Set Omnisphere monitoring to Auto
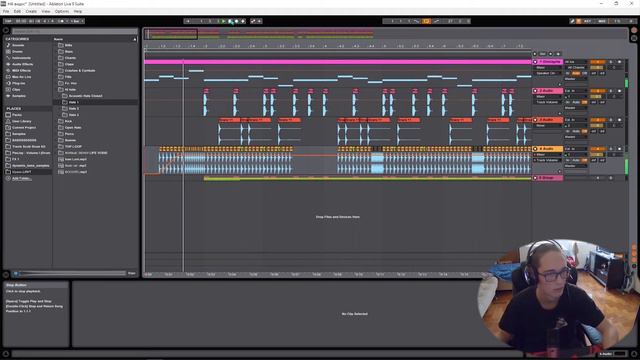The width and height of the screenshot is (640, 360). pos(576,73)
